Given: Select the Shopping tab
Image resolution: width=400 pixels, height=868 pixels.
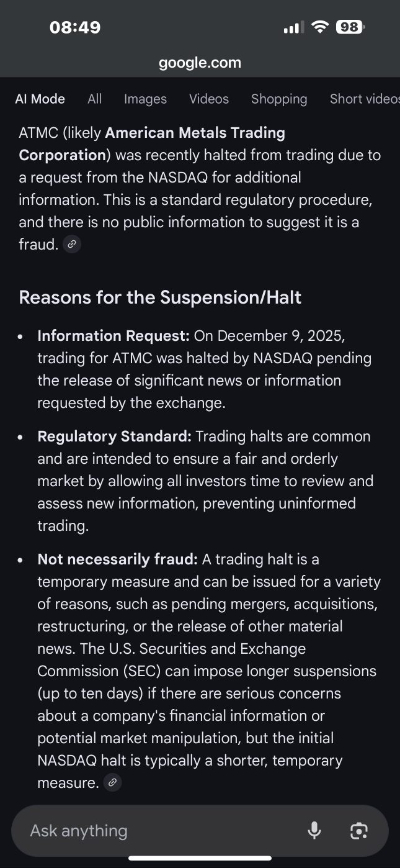Looking at the screenshot, I should click(x=279, y=99).
